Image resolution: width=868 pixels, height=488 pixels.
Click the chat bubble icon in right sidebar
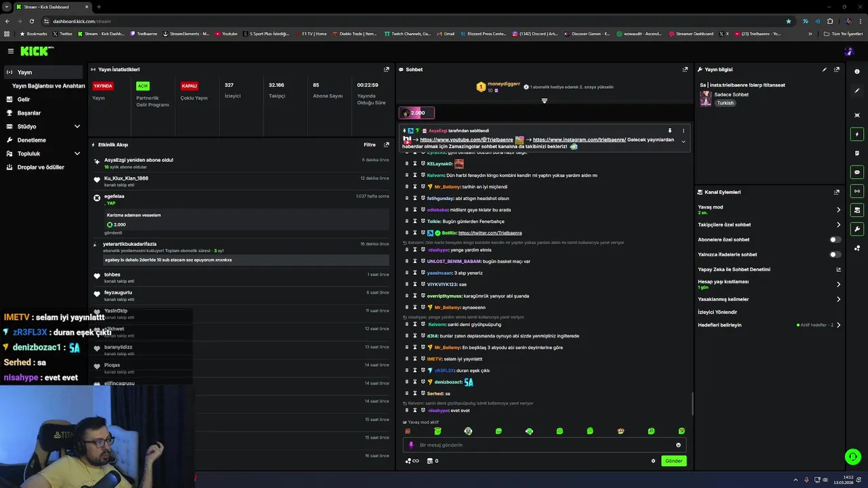(x=857, y=172)
